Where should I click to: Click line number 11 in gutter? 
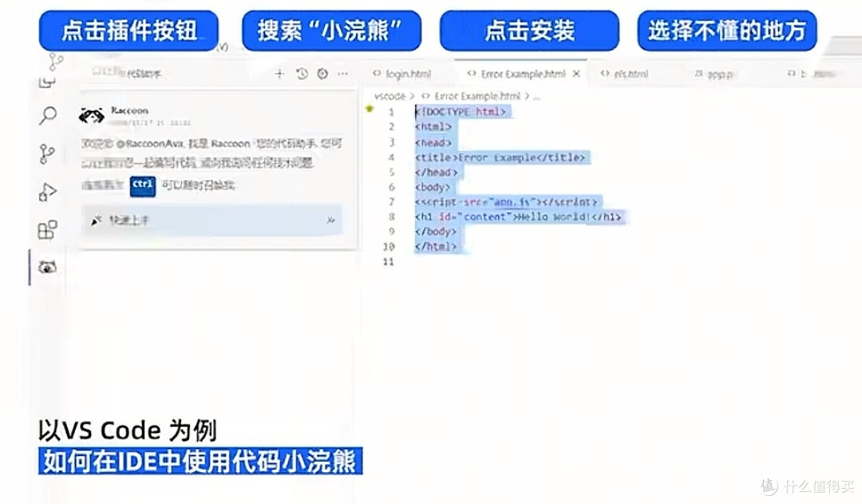point(389,262)
